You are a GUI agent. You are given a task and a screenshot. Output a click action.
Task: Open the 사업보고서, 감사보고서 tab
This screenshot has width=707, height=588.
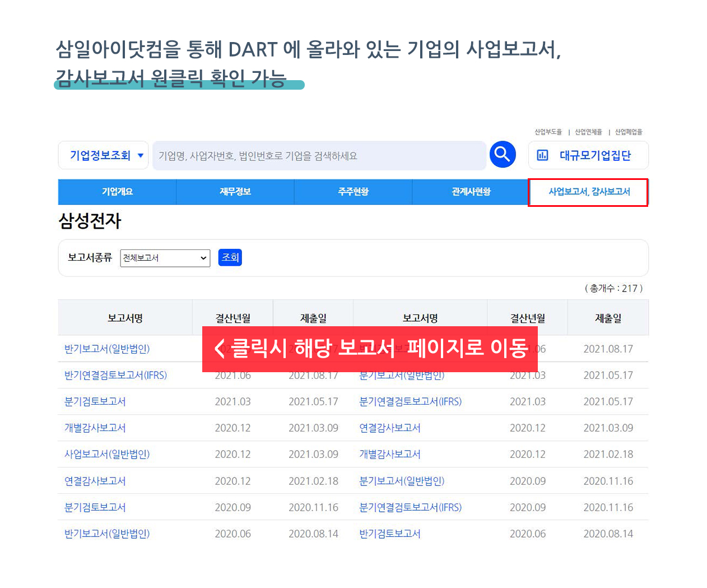point(589,192)
